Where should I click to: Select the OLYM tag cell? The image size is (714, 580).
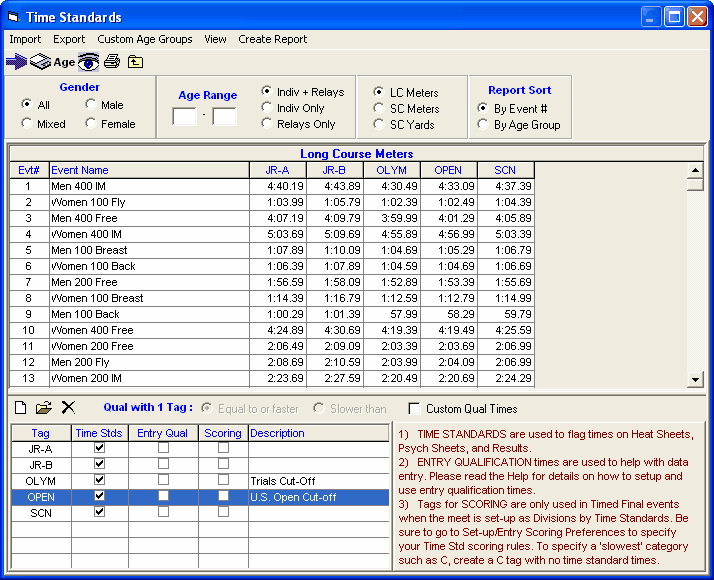(x=41, y=481)
